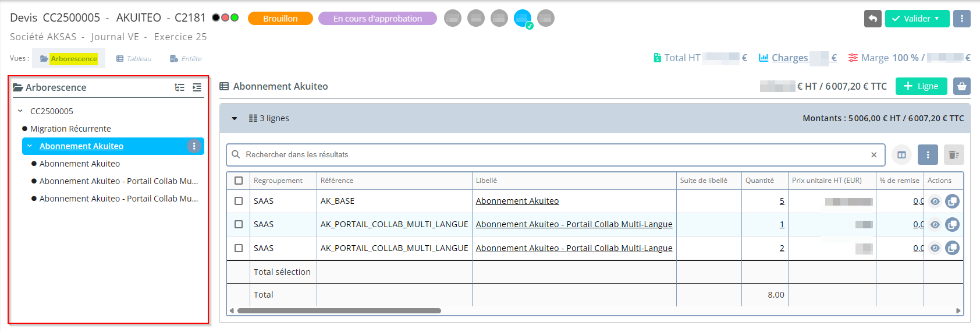980x332 pixels.
Task: Collapse the highlighted Abonnement Akuiteo tree node
Action: point(30,146)
